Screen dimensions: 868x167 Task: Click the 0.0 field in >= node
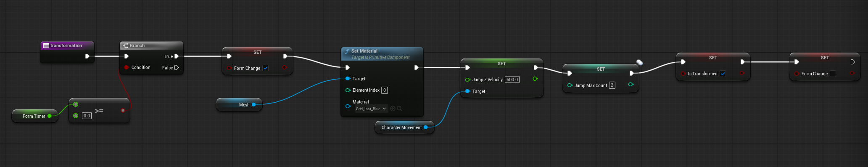(87, 116)
